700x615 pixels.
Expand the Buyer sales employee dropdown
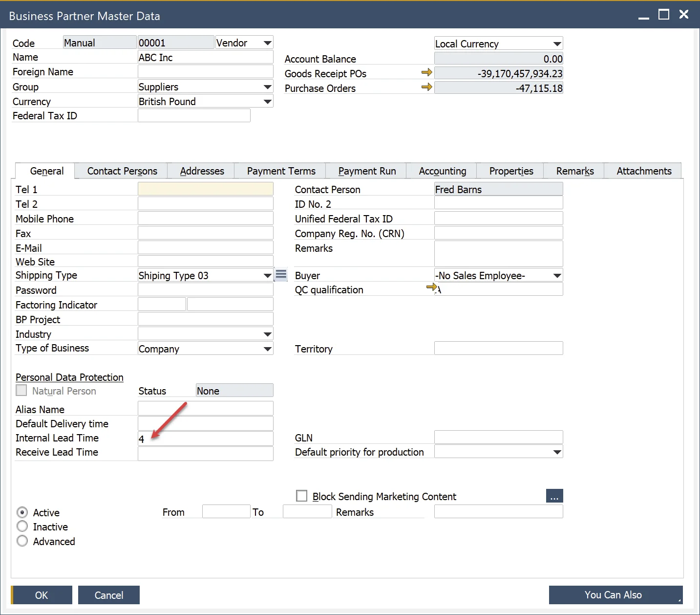coord(557,276)
